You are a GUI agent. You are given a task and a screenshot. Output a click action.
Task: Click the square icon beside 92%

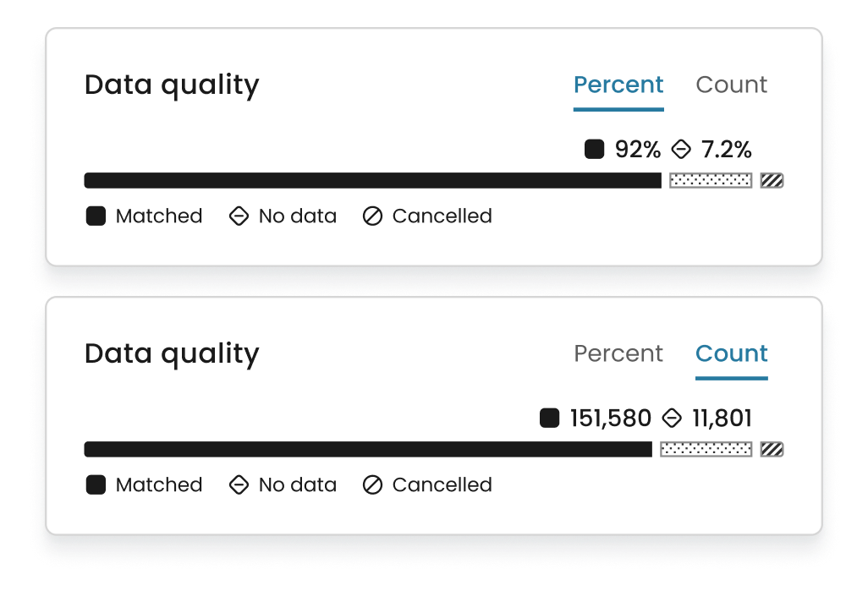[x=594, y=149]
